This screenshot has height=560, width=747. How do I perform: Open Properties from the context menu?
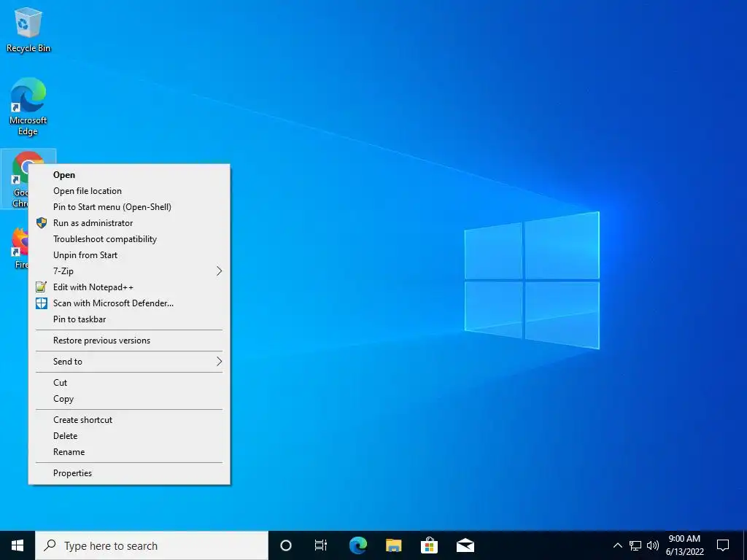click(x=130, y=473)
